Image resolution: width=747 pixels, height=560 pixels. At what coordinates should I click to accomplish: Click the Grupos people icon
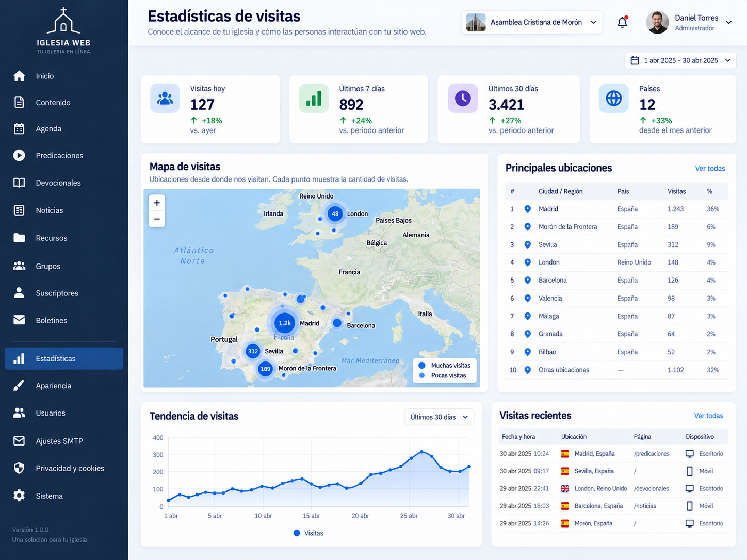19,266
